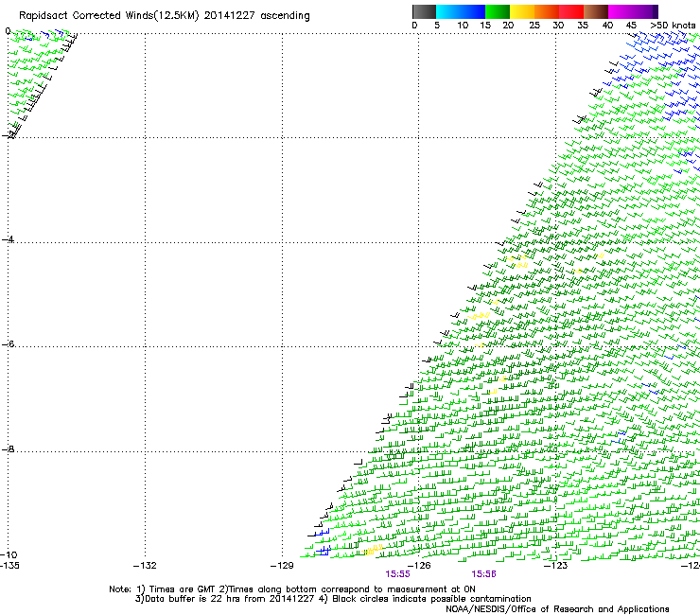Click the blue 10-15 knots legend segment
This screenshot has width=700, height=615.
click(473, 11)
